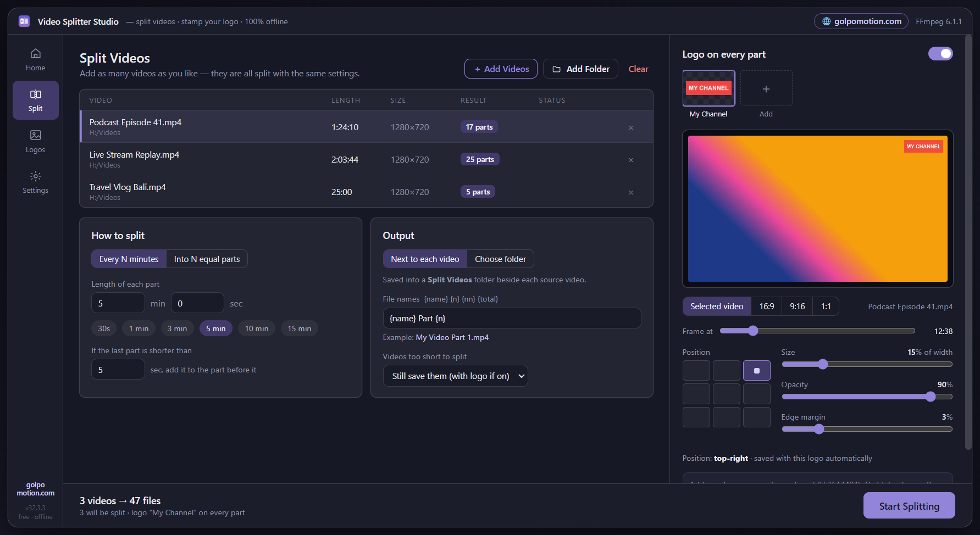
Task: Set logo position to top-left
Action: pyautogui.click(x=696, y=371)
